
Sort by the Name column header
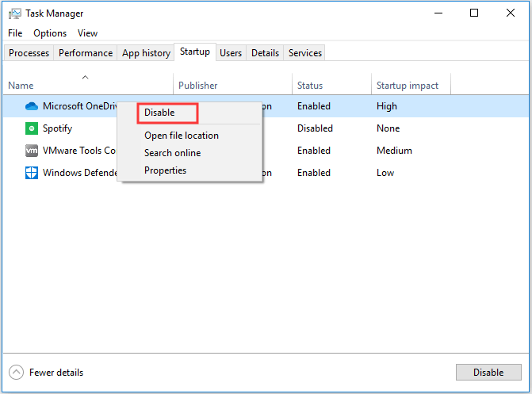click(x=21, y=86)
